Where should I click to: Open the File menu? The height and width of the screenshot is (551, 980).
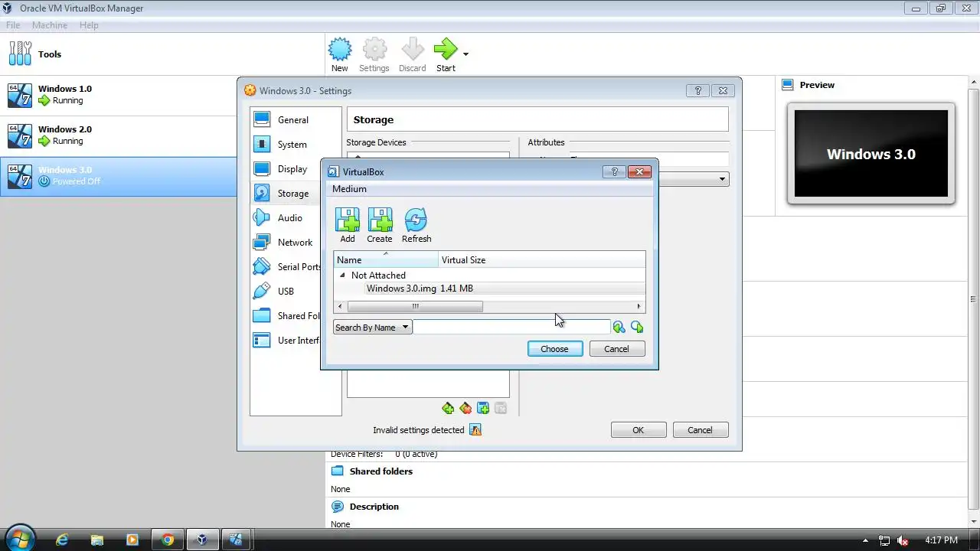(x=13, y=25)
